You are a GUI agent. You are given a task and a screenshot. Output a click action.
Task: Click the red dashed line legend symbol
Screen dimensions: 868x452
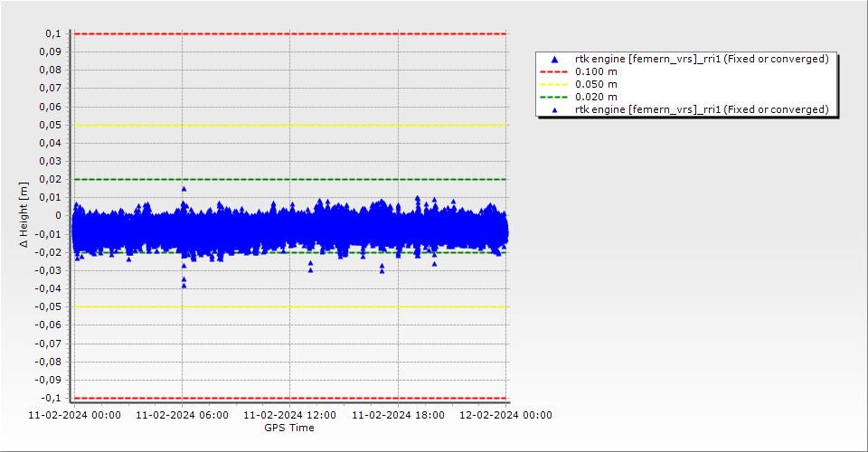pos(555,71)
